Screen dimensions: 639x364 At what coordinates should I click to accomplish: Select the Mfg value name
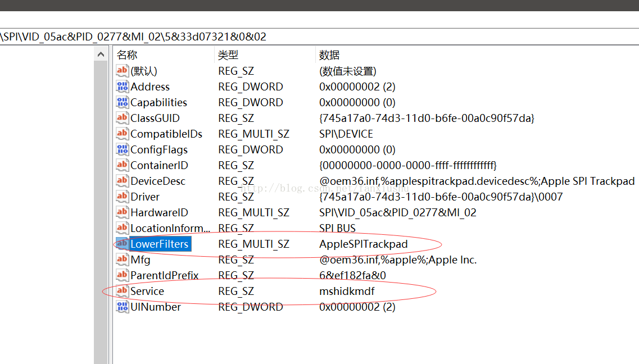140,260
